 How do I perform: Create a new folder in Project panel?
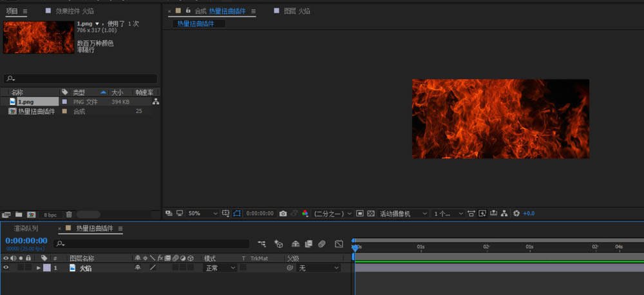[19, 214]
